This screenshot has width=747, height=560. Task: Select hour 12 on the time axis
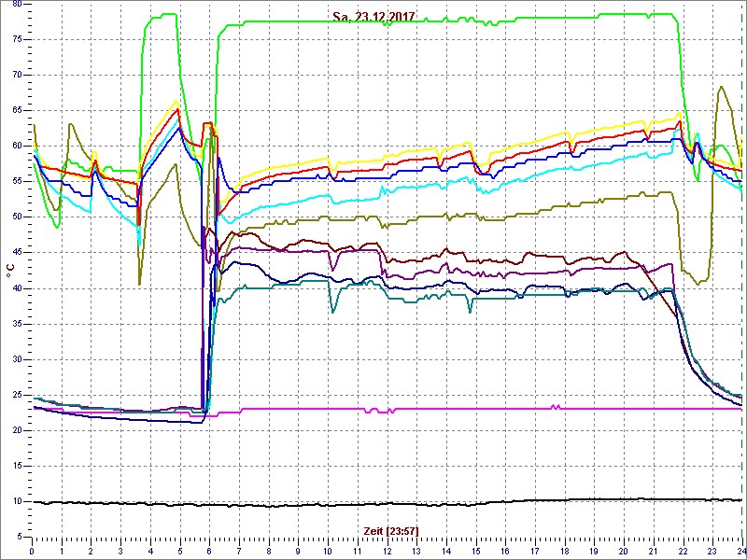[388, 550]
